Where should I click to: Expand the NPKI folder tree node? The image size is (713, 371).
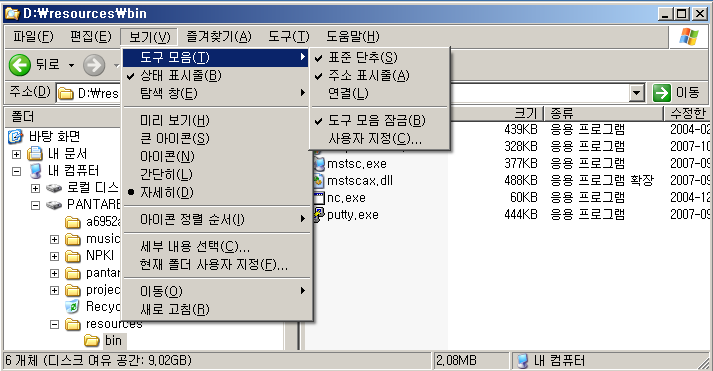pyautogui.click(x=55, y=256)
